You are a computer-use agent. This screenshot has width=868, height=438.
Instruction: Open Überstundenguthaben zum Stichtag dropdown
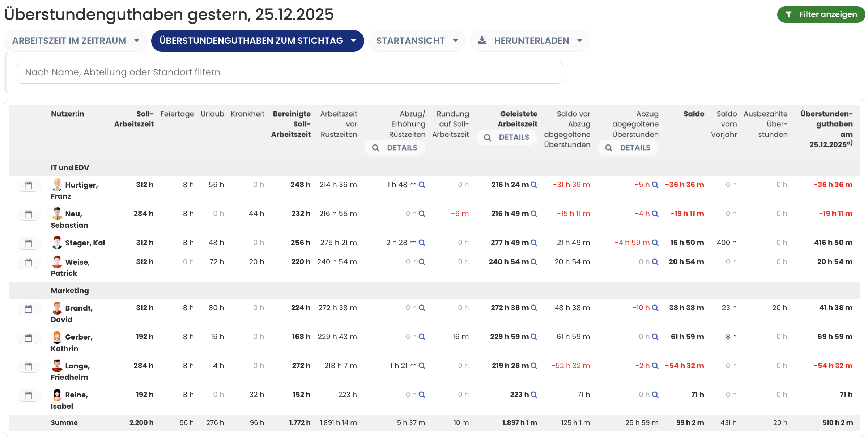[x=258, y=41]
